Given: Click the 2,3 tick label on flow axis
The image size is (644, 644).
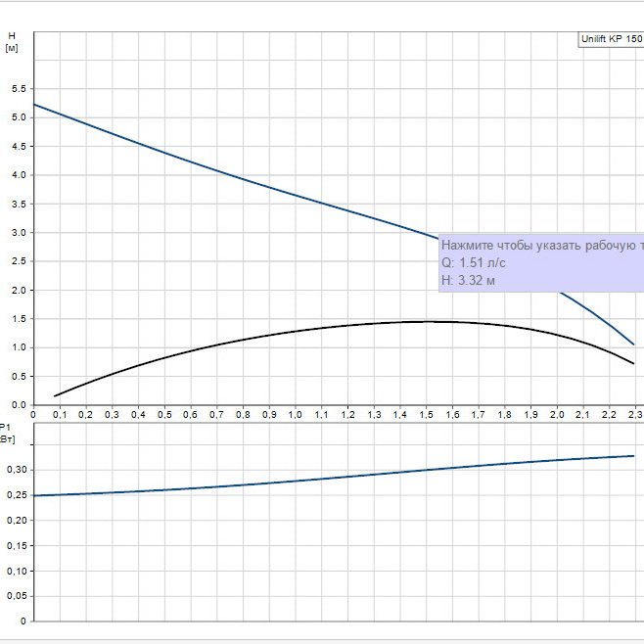Looking at the screenshot, I should click(635, 415).
